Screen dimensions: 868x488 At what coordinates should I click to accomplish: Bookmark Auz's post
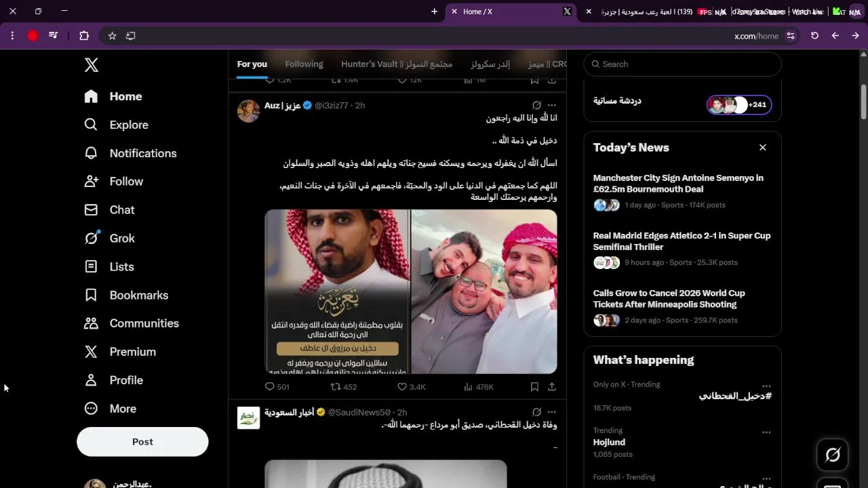tap(534, 387)
